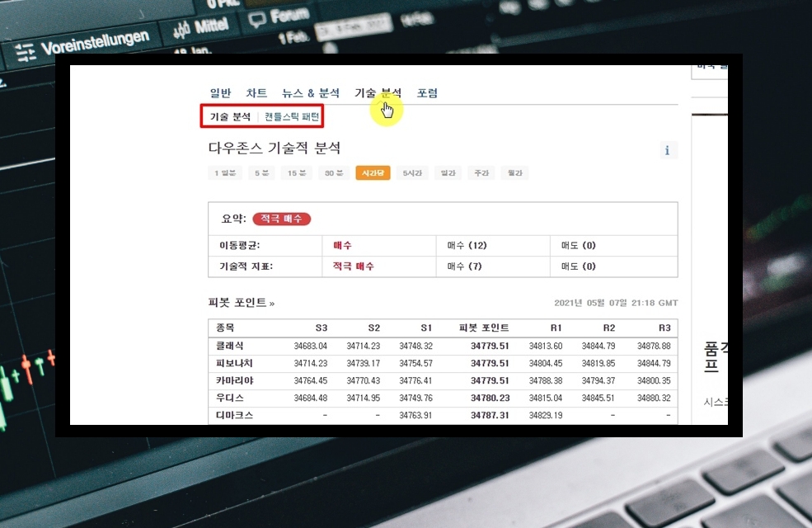The image size is (812, 528).
Task: Choose the 30 분 timeframe
Action: (334, 173)
